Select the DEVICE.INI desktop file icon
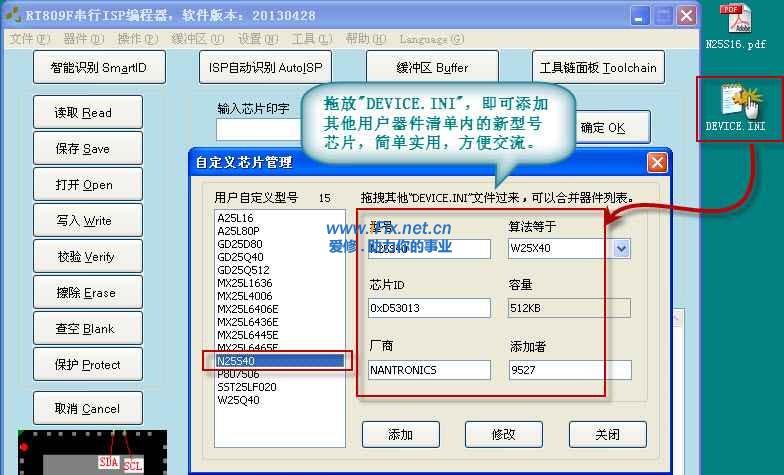 [735, 100]
